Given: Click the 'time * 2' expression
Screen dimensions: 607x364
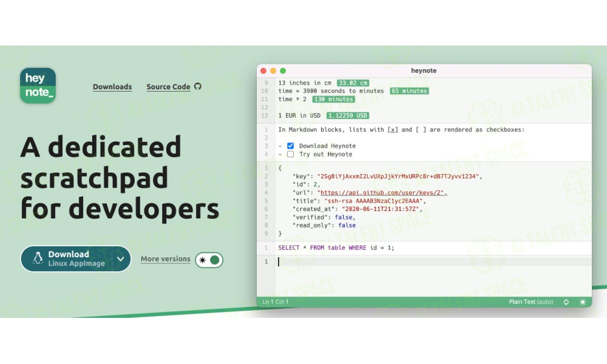Looking at the screenshot, I should tap(293, 99).
